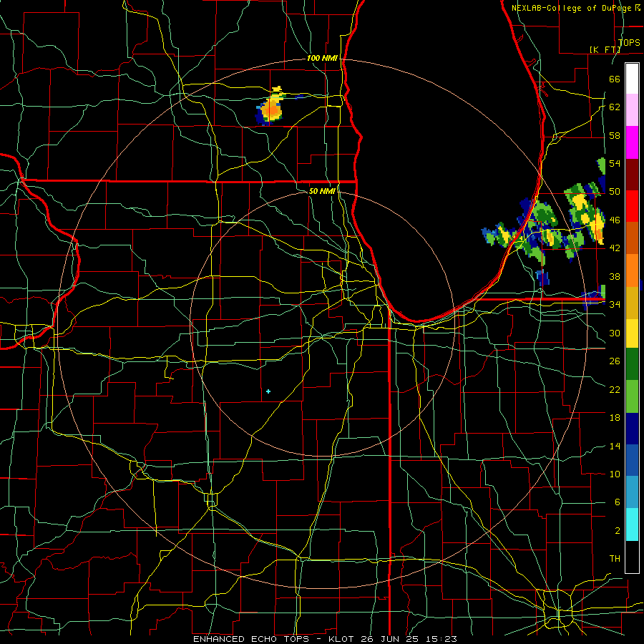Click the legend value "42"

point(615,248)
